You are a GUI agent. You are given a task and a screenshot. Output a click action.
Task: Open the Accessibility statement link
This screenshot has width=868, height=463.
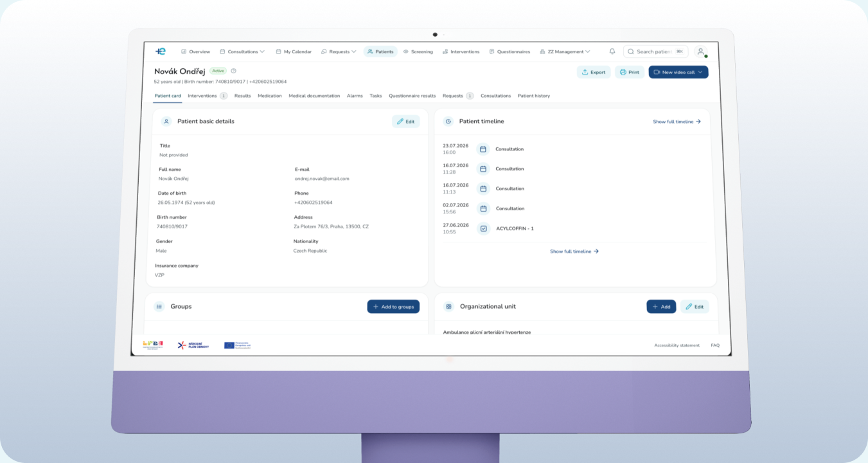pos(677,345)
